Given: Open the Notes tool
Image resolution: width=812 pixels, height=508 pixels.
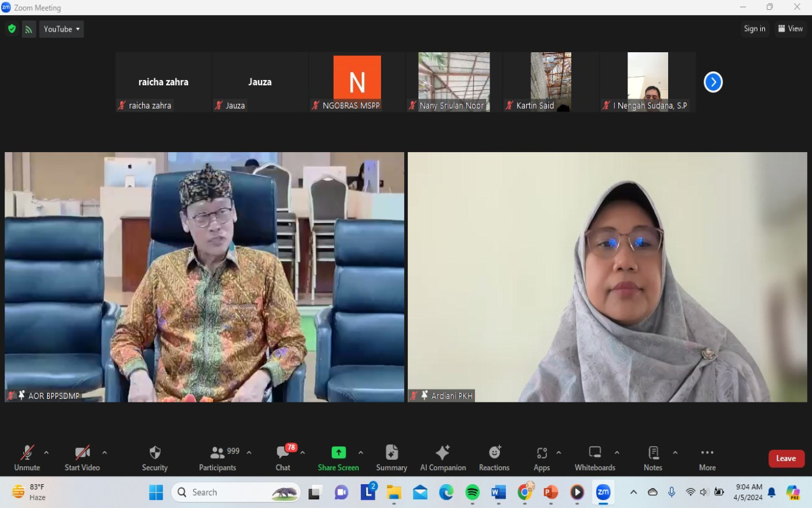Looking at the screenshot, I should point(652,457).
